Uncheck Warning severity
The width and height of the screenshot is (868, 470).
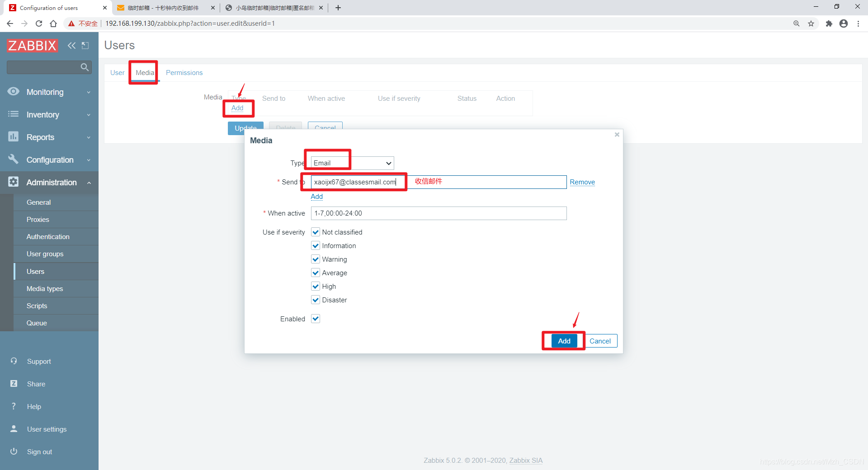point(316,259)
